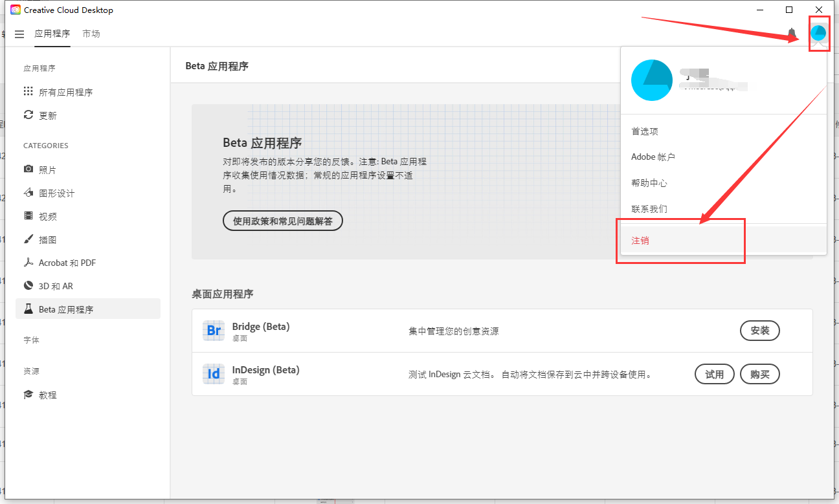The image size is (839, 504).
Task: Click the Bridge (Beta) title text
Action: 261,327
